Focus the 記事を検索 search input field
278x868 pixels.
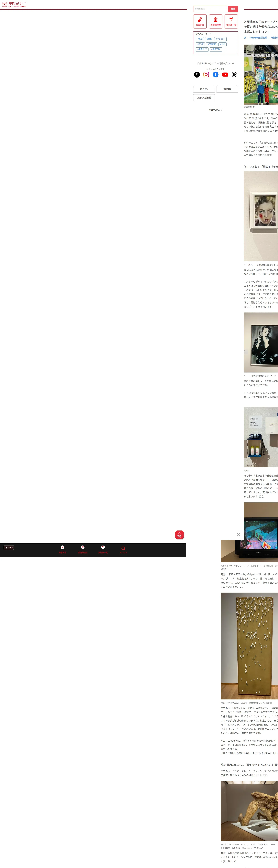[x=210, y=9]
